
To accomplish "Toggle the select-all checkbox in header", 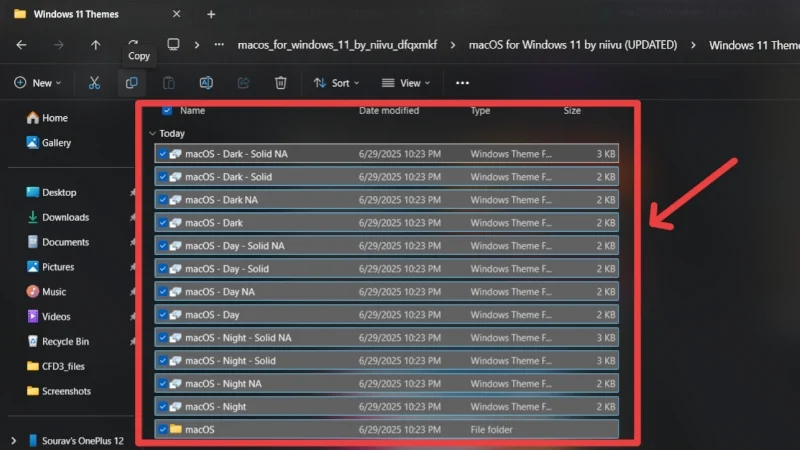I will coord(167,110).
